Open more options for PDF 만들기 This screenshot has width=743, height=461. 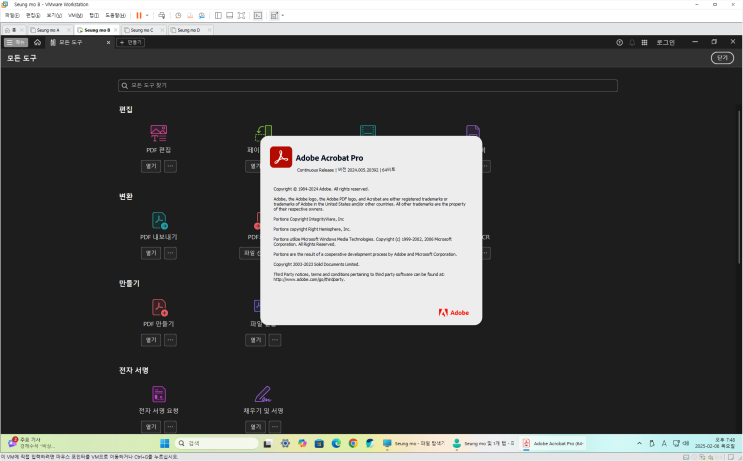[170, 340]
